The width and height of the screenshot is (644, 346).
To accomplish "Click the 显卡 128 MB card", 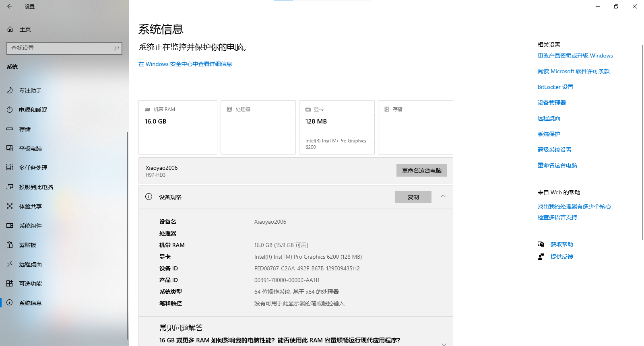I will pyautogui.click(x=337, y=127).
